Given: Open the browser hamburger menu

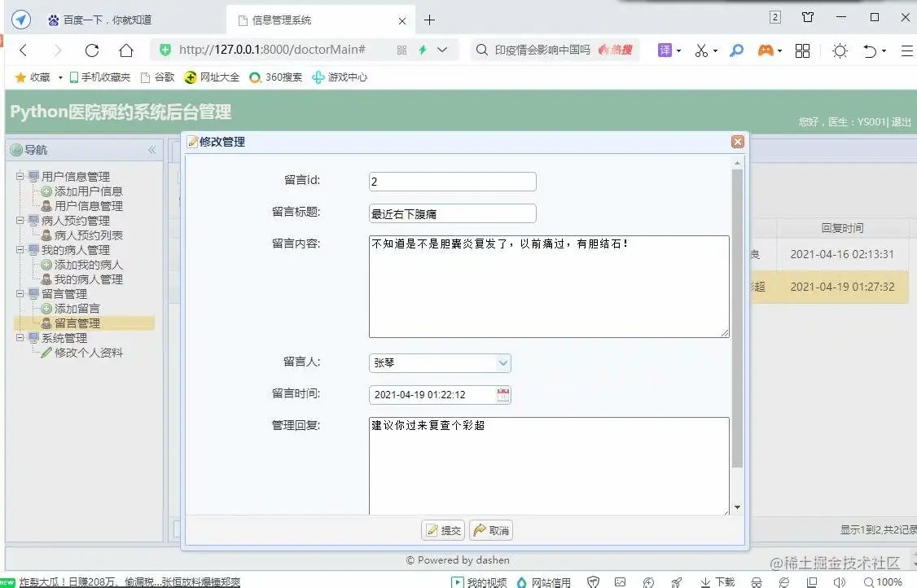Looking at the screenshot, I should click(907, 51).
